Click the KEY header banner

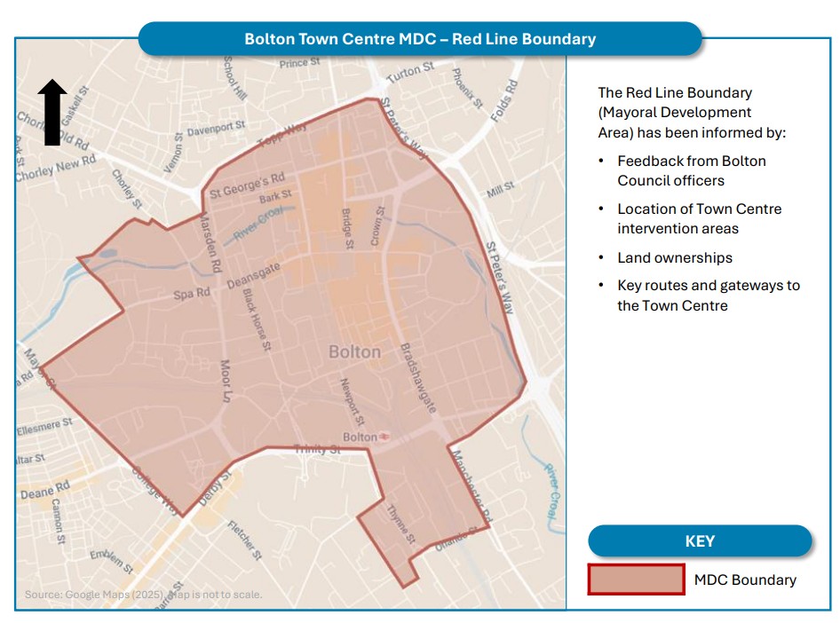click(701, 541)
